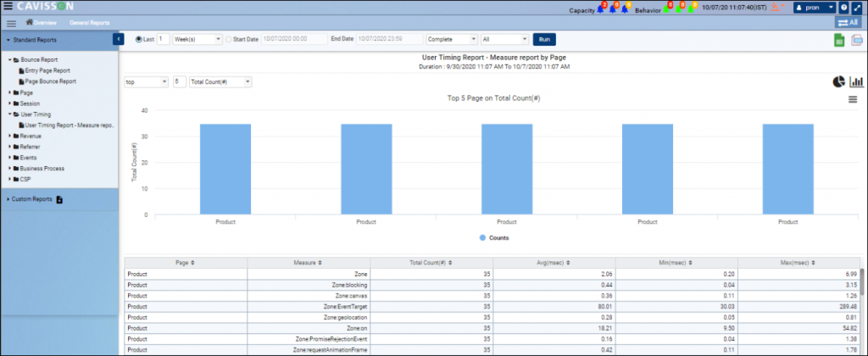Select the Start Date radio button

coord(229,39)
